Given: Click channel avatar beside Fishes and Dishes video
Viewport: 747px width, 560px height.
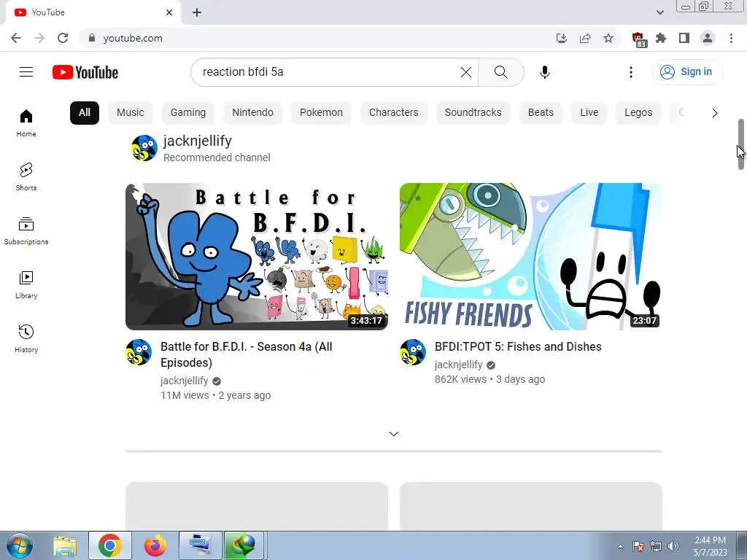Looking at the screenshot, I should pos(413,352).
